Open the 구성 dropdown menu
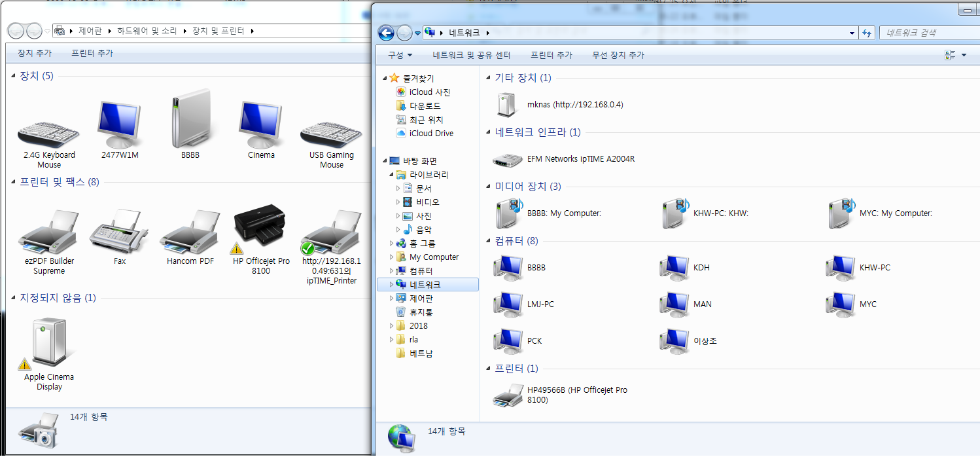 400,55
